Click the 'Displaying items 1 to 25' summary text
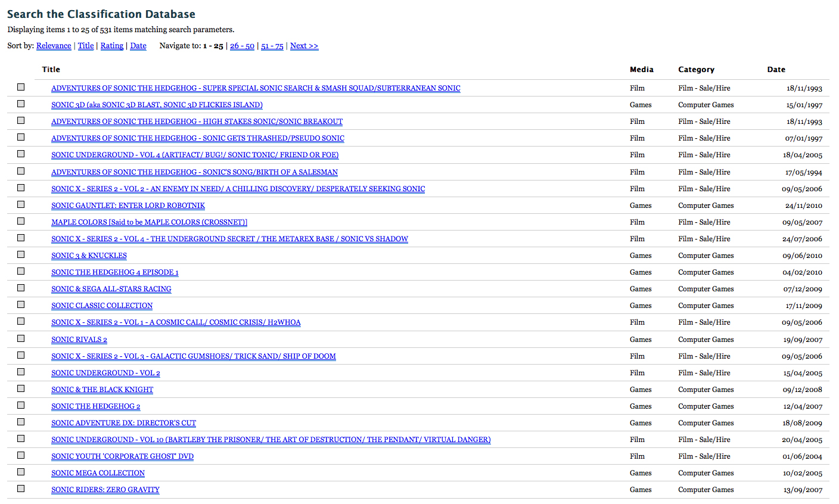Screen dimensions: 839x504 coord(121,30)
